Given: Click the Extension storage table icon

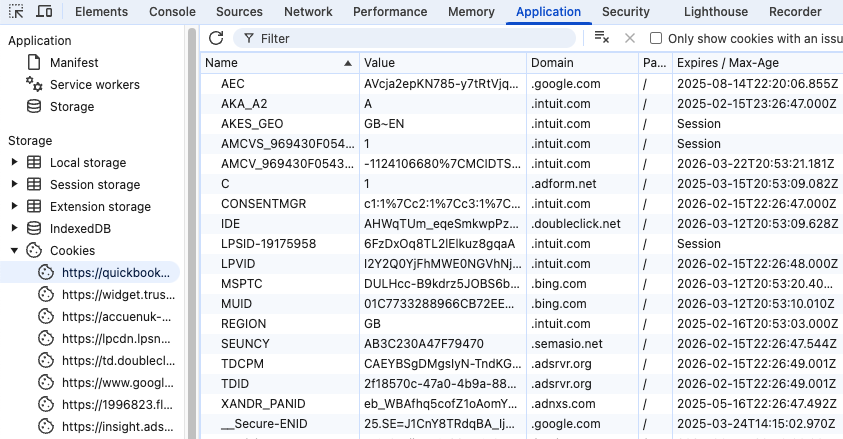Looking at the screenshot, I should [x=34, y=206].
